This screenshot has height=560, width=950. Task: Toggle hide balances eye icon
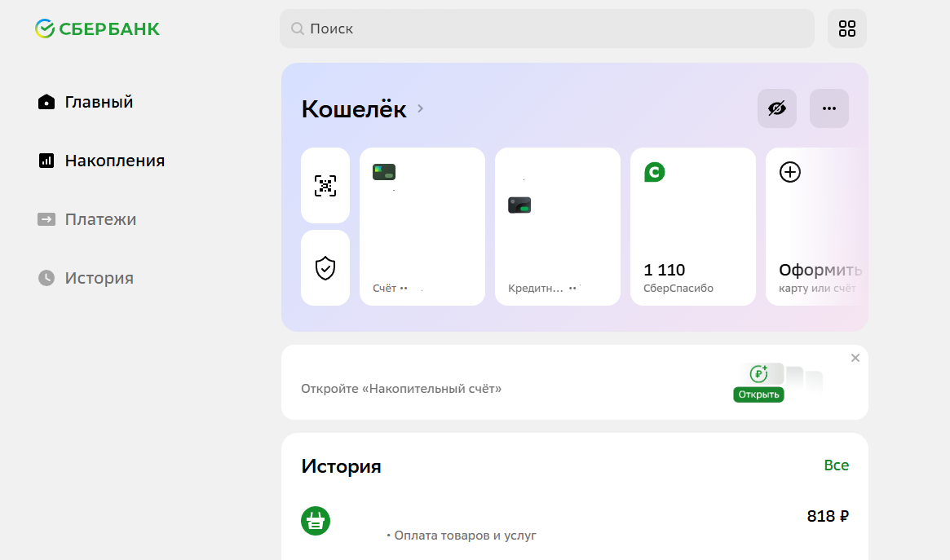(x=777, y=108)
